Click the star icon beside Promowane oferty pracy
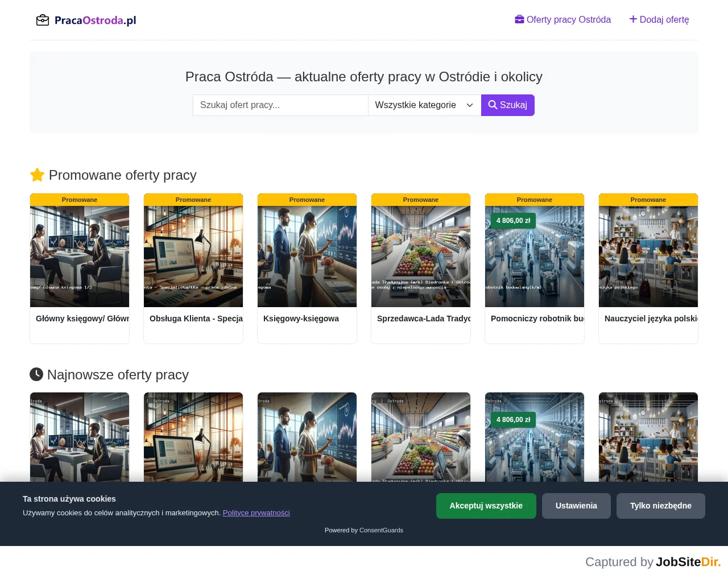The width and height of the screenshot is (728, 579). 37,175
